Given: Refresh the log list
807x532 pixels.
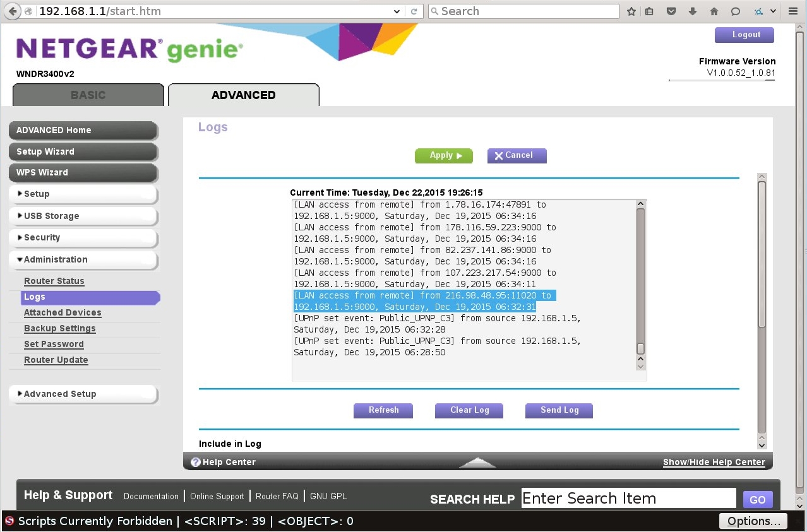Looking at the screenshot, I should [383, 410].
